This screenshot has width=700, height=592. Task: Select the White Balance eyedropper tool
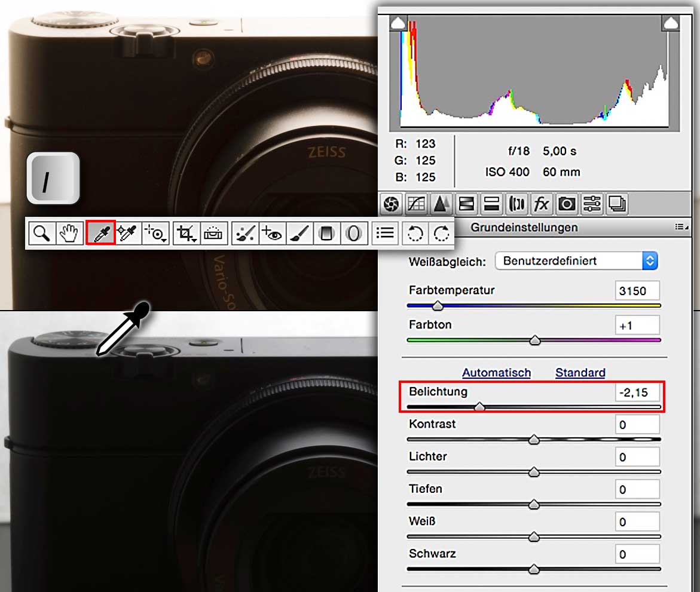[x=100, y=232]
